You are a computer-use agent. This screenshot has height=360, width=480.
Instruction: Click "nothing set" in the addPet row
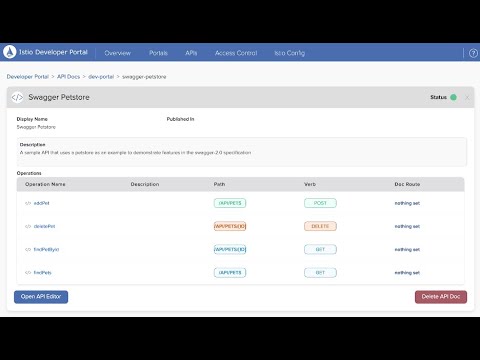click(x=407, y=203)
